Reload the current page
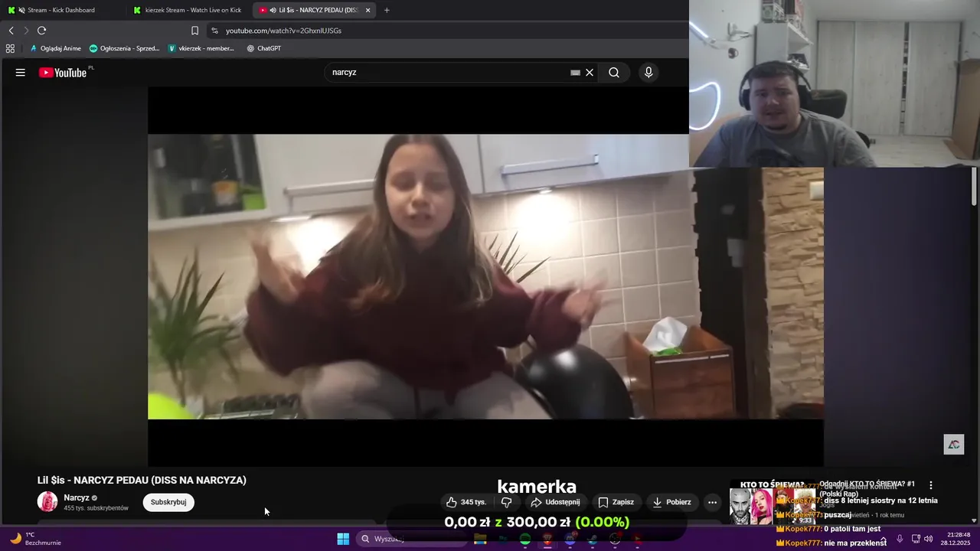Screen dimensions: 980x551 coord(41,31)
